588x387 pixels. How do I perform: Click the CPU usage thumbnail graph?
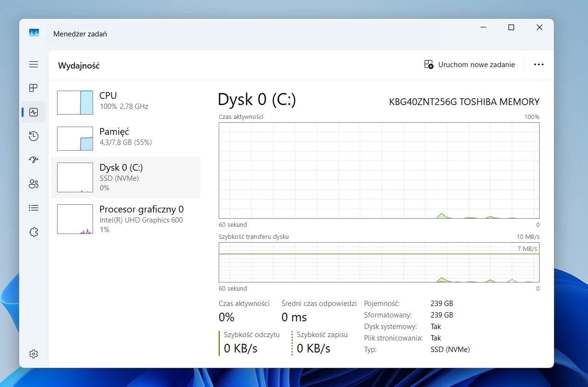75,103
